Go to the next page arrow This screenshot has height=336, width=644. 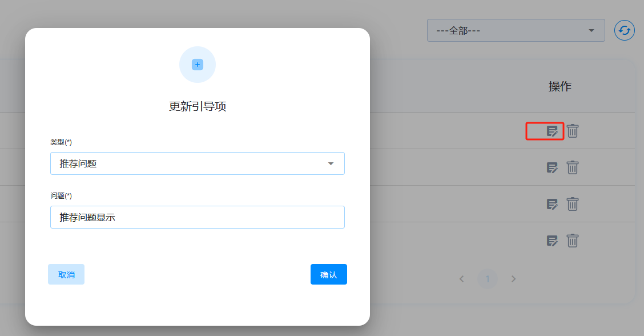(x=513, y=279)
